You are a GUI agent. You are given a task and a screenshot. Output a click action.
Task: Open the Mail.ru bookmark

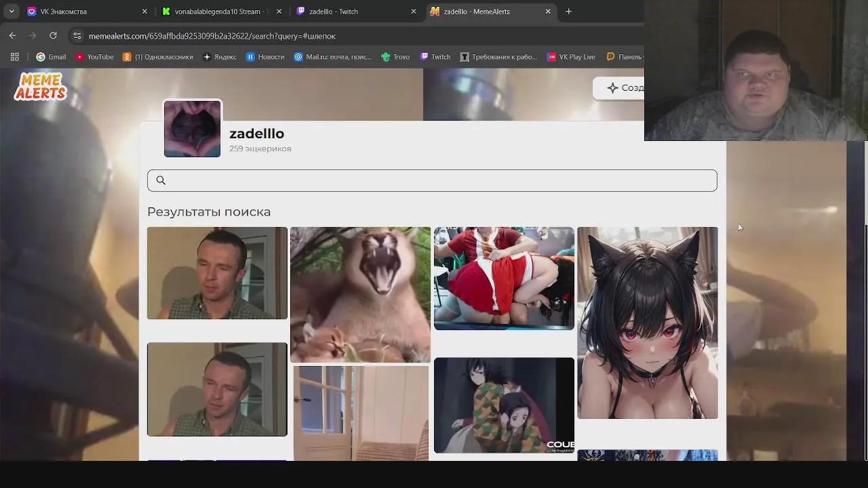click(332, 57)
